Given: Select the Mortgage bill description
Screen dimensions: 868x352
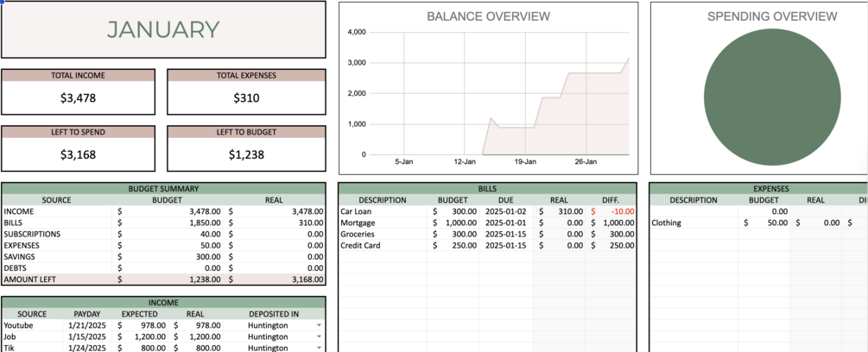Looking at the screenshot, I should coord(358,223).
